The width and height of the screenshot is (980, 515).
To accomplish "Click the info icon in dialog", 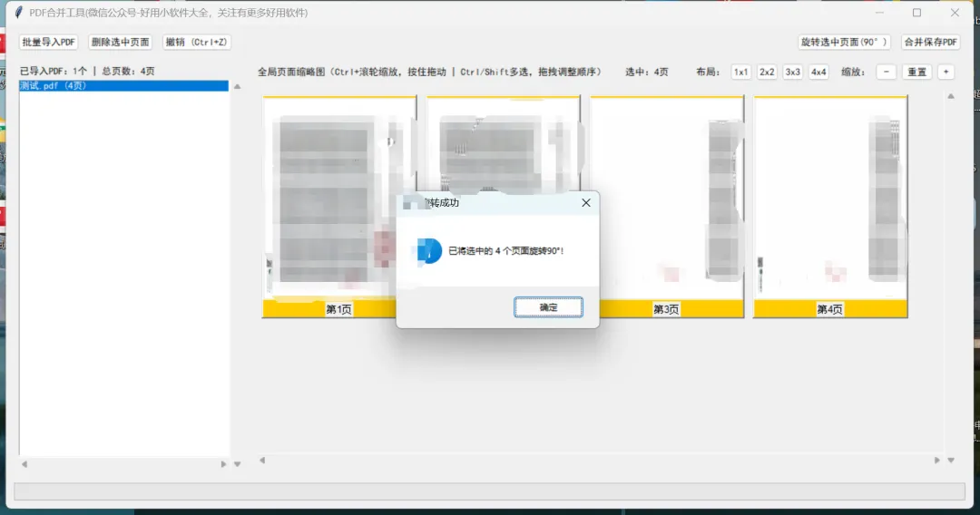I will [x=428, y=251].
